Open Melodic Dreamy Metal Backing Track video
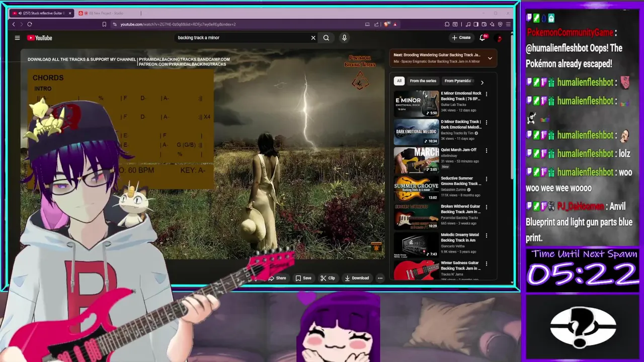This screenshot has width=644, height=362. (x=461, y=237)
